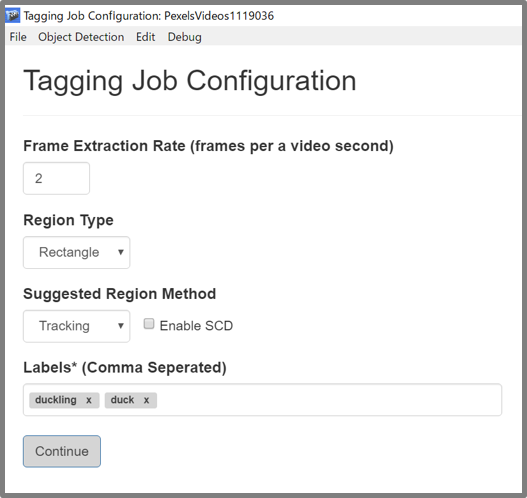Click the app icon in title bar
This screenshot has width=527, height=498.
(13, 15)
